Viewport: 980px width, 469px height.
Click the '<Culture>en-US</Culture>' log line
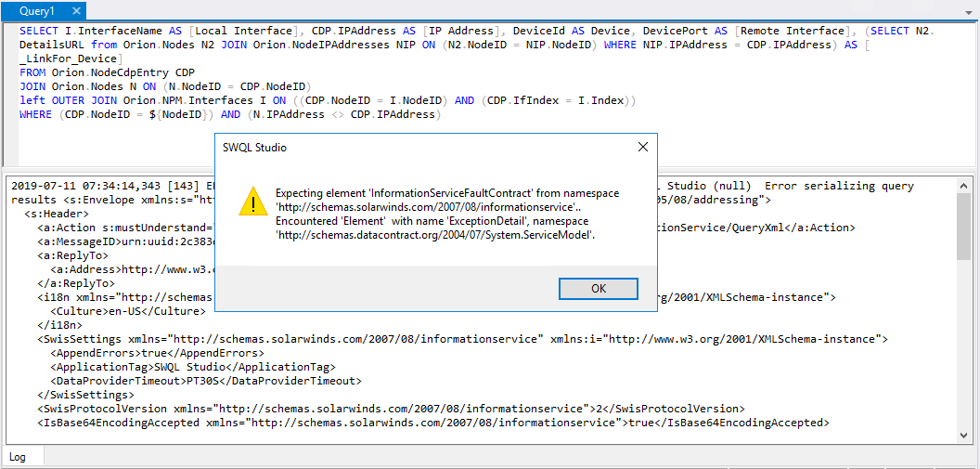click(127, 311)
